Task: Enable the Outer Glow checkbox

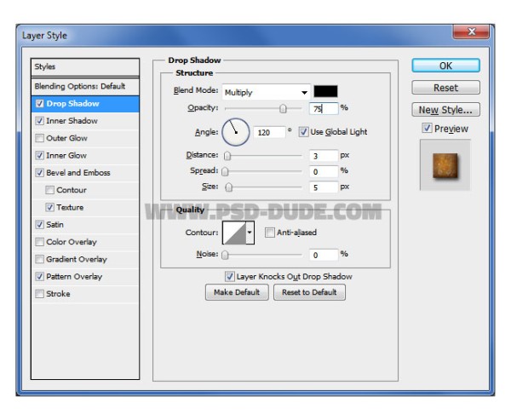Action: pos(40,138)
